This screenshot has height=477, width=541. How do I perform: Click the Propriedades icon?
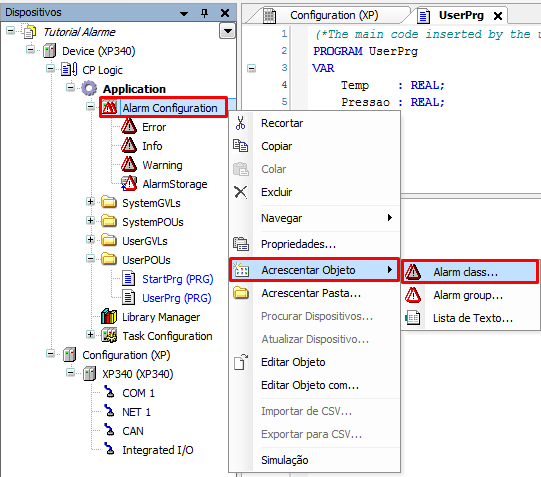coord(240,244)
